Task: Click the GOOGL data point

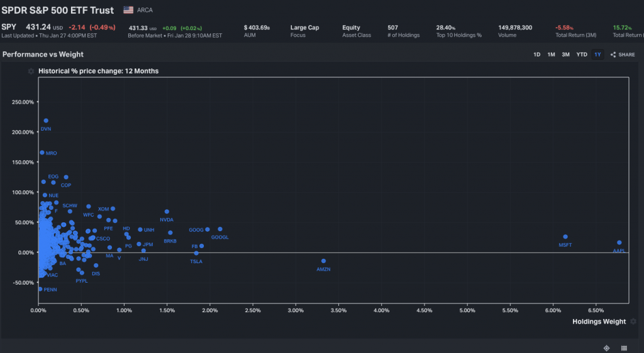Action: (220, 229)
